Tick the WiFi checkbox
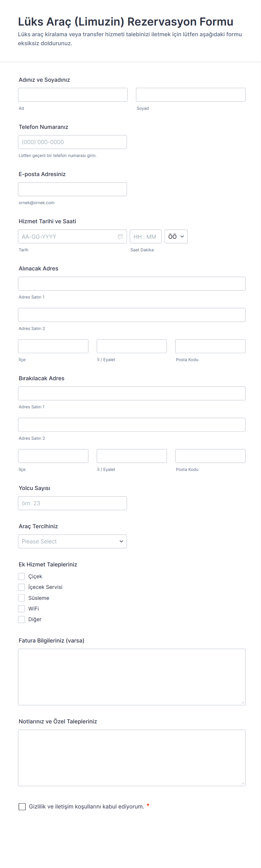This screenshot has width=261, height=868. tap(22, 609)
